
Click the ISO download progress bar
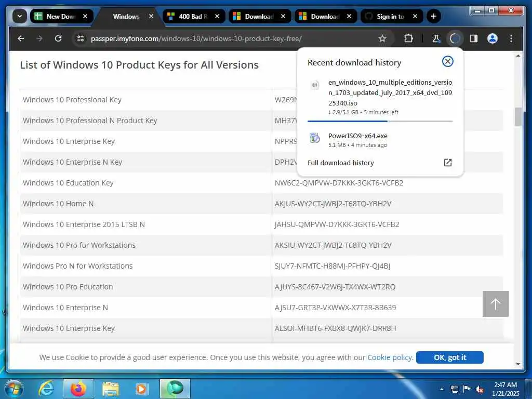coord(380,121)
